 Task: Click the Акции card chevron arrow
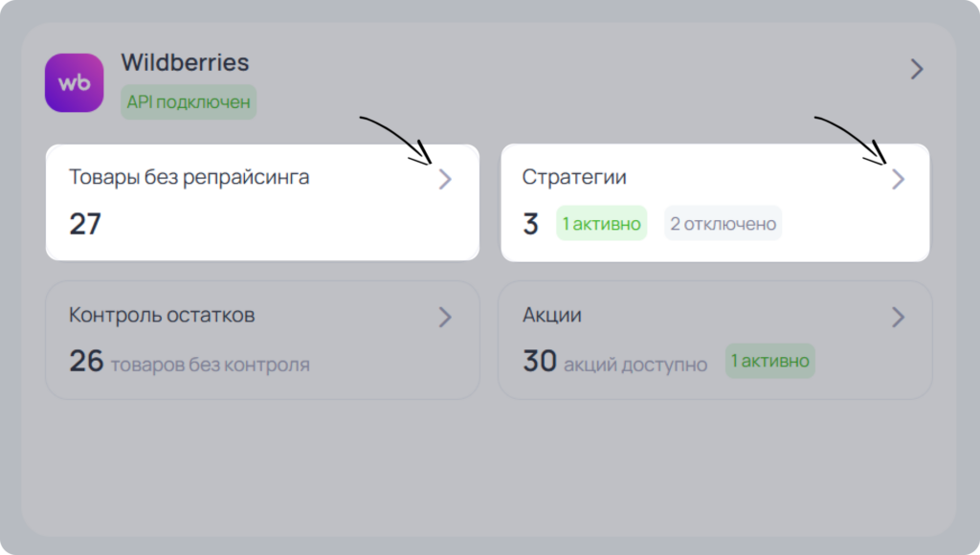pyautogui.click(x=898, y=317)
